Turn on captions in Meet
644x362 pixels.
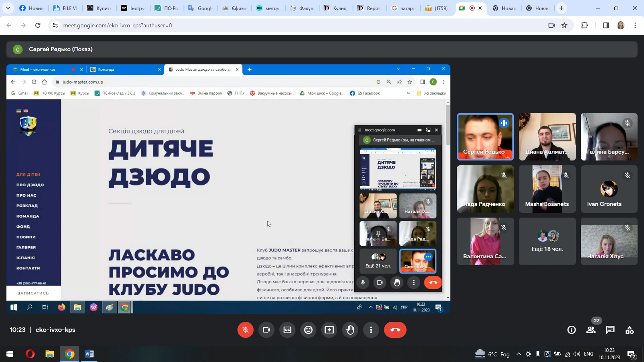[287, 330]
